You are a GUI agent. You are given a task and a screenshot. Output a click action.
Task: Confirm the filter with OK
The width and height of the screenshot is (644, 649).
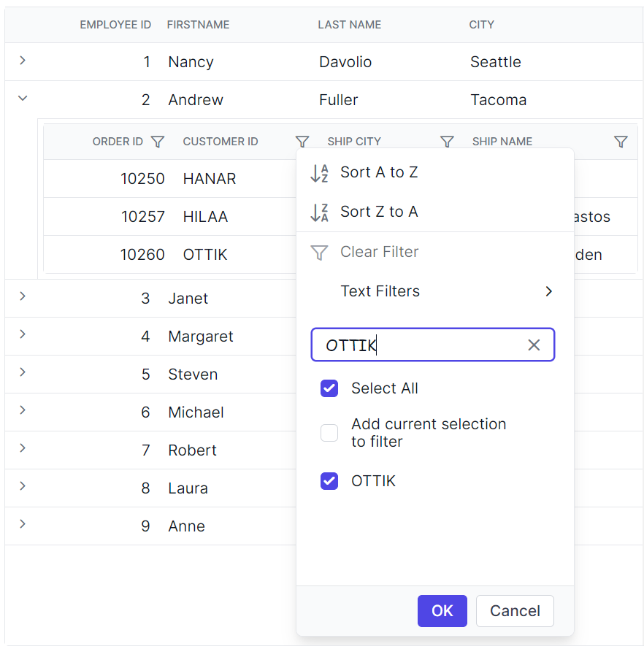[442, 611]
